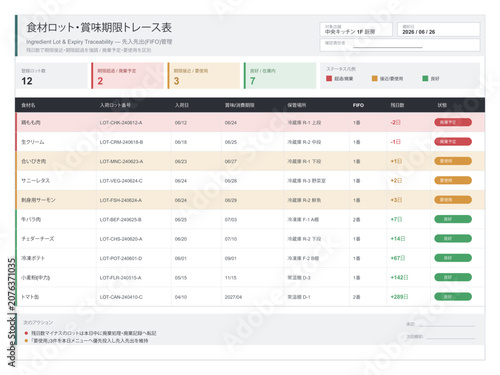The width and height of the screenshot is (500, 375).
Task: Click remaining days value +14日
Action: coord(398,238)
